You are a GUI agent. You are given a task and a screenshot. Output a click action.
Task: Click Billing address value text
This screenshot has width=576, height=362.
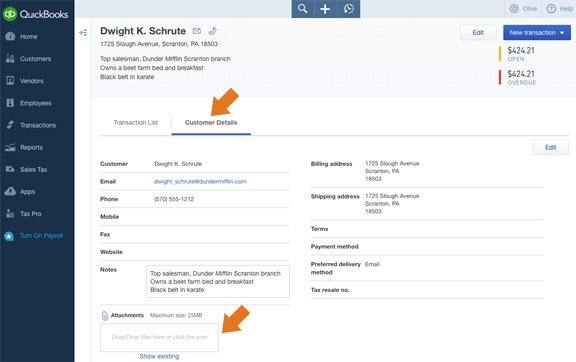tap(392, 171)
